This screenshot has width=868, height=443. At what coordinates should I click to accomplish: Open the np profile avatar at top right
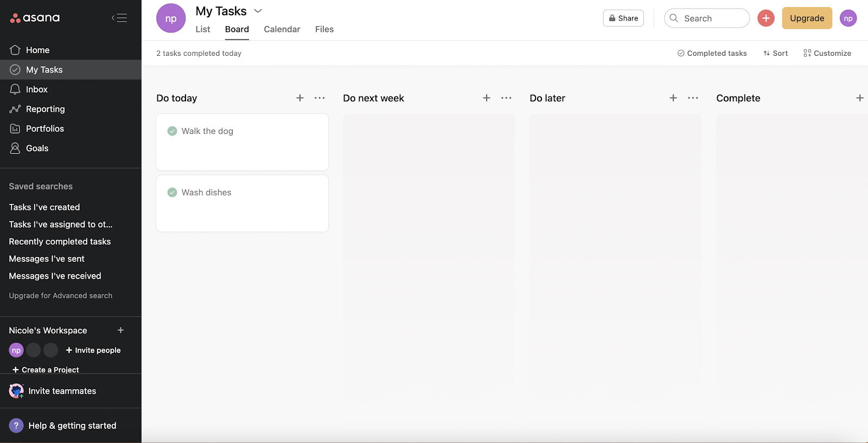point(848,18)
